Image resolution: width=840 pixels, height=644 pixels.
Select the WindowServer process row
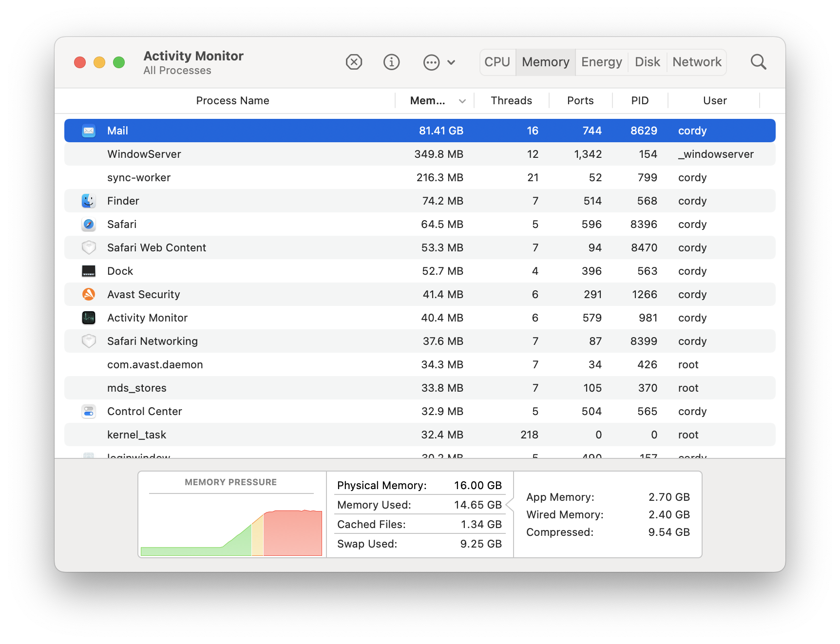[420, 154]
